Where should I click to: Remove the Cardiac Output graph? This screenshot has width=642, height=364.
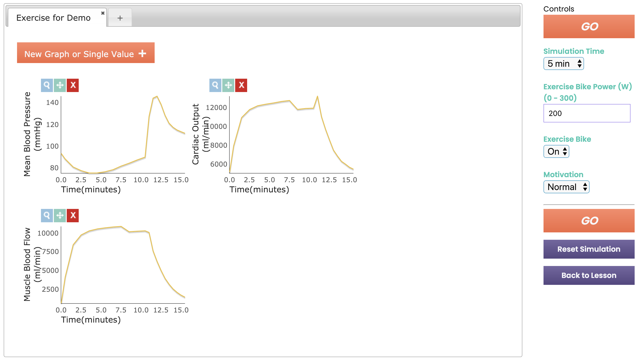pos(241,85)
